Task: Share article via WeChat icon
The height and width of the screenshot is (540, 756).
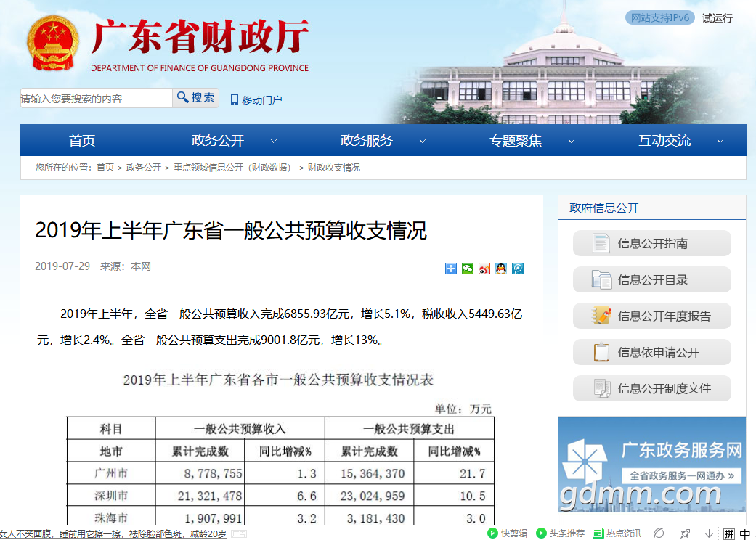Action: pos(468,269)
